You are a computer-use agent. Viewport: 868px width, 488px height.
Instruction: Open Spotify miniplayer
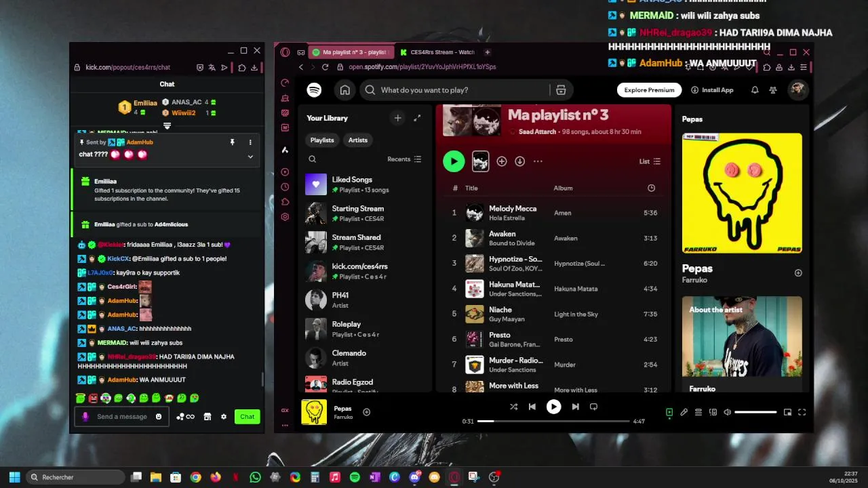tap(787, 412)
